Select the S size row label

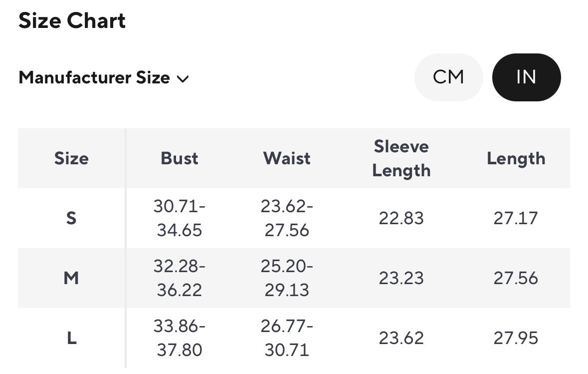click(71, 218)
